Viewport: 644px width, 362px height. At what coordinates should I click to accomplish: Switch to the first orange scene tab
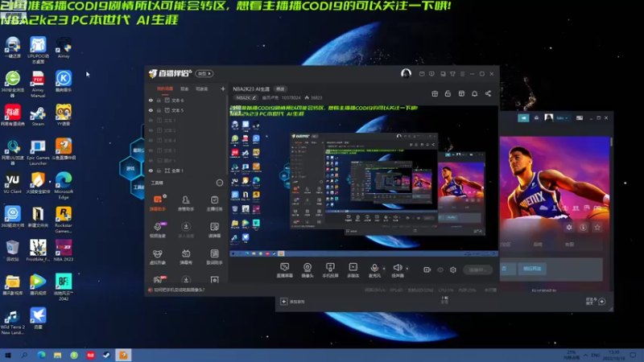pyautogui.click(x=165, y=88)
